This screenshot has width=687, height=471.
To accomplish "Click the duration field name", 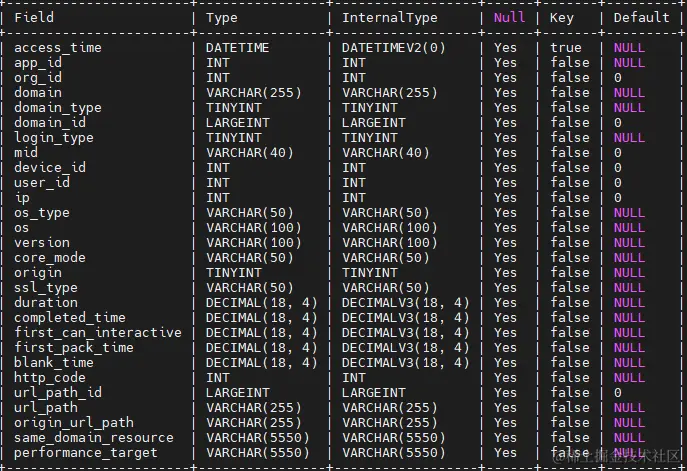I will point(46,302).
